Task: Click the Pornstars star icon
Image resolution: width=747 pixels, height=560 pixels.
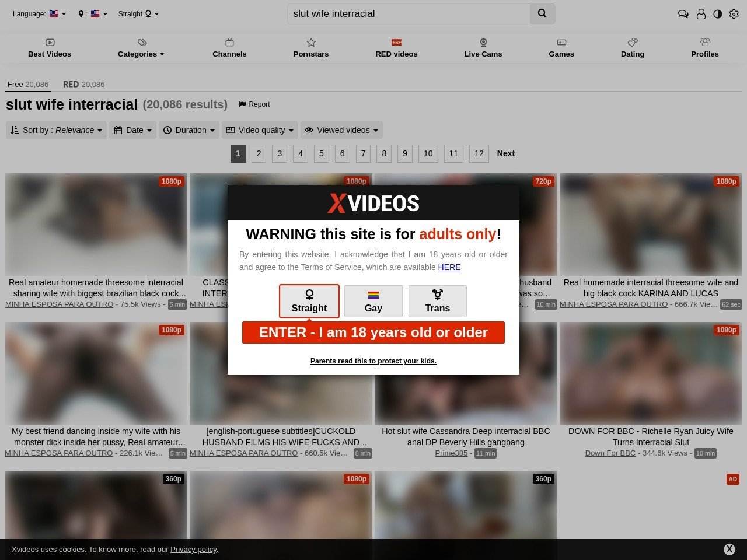Action: [x=311, y=42]
